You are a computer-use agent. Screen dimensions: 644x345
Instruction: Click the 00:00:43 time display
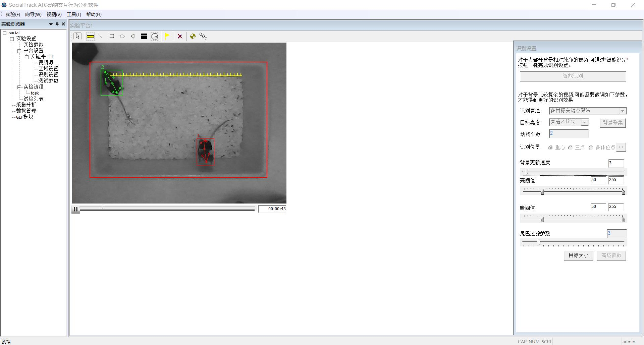272,209
